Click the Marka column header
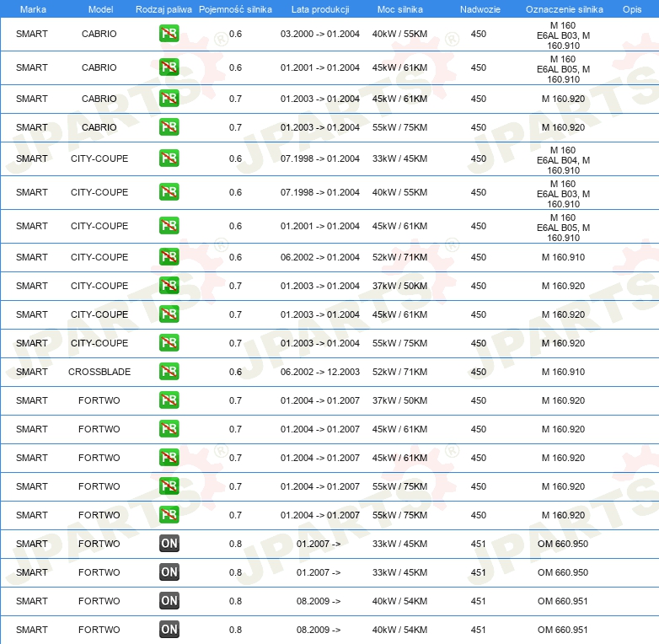The image size is (659, 644). [x=33, y=9]
